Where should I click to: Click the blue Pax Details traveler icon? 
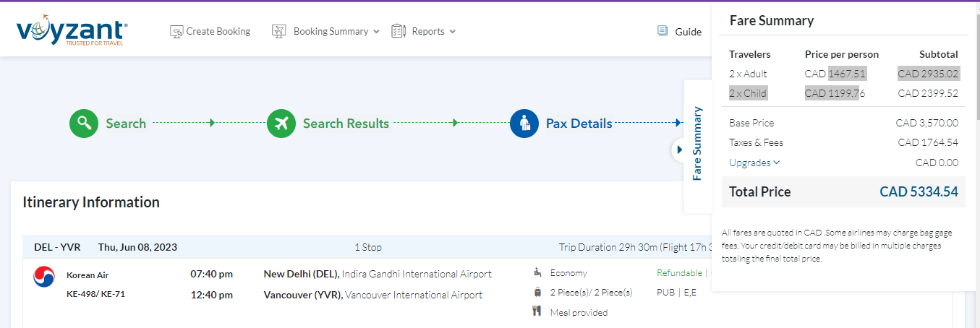524,124
